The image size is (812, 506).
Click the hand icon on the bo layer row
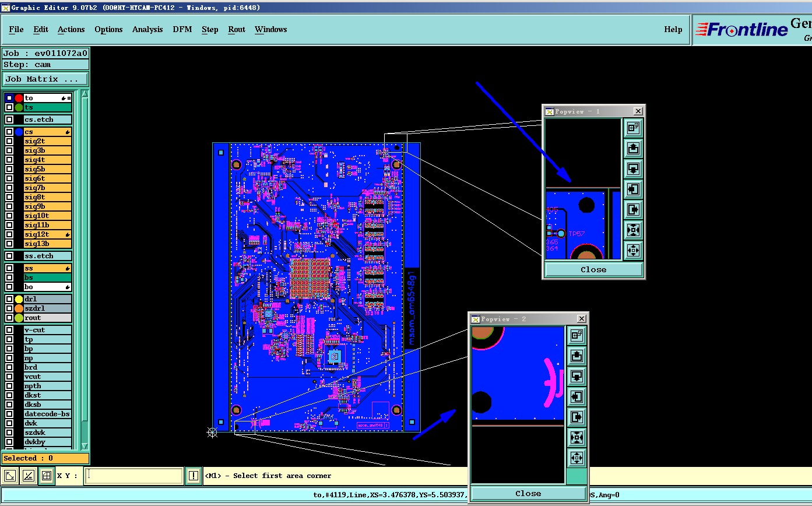[x=68, y=287]
